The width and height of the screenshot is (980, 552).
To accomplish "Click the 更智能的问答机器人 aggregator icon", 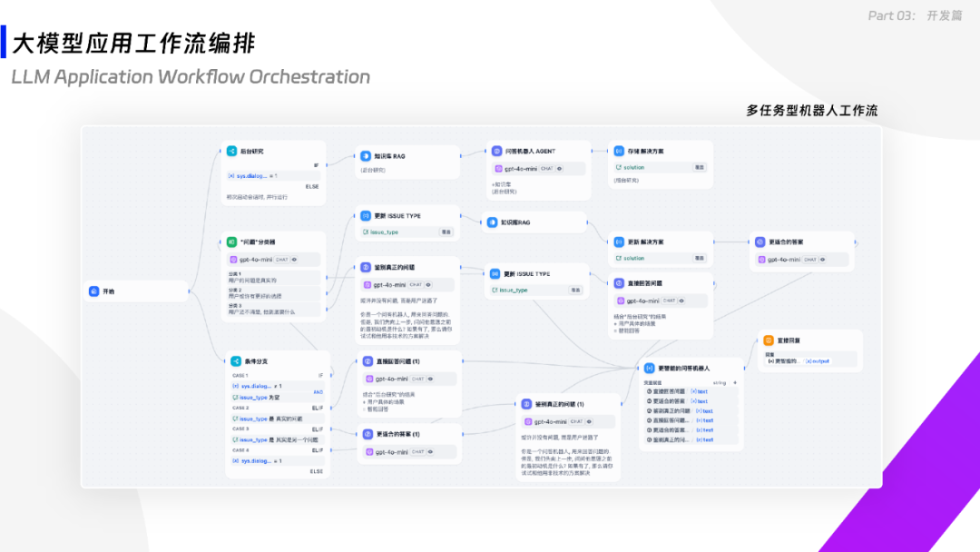I will point(650,369).
